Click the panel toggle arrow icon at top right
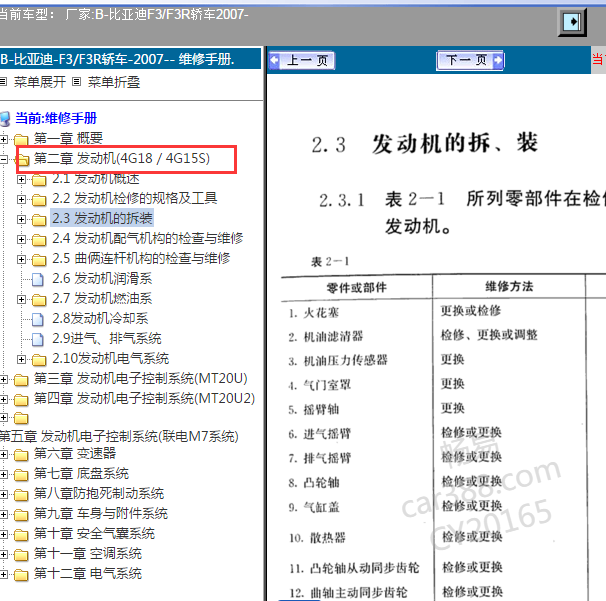 coord(572,22)
